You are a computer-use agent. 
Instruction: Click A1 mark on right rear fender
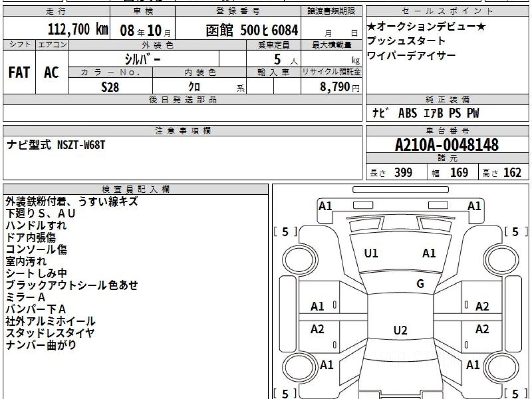pyautogui.click(x=473, y=365)
